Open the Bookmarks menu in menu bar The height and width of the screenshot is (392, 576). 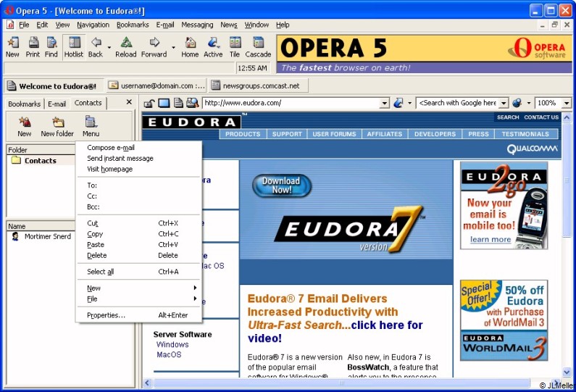pos(133,25)
